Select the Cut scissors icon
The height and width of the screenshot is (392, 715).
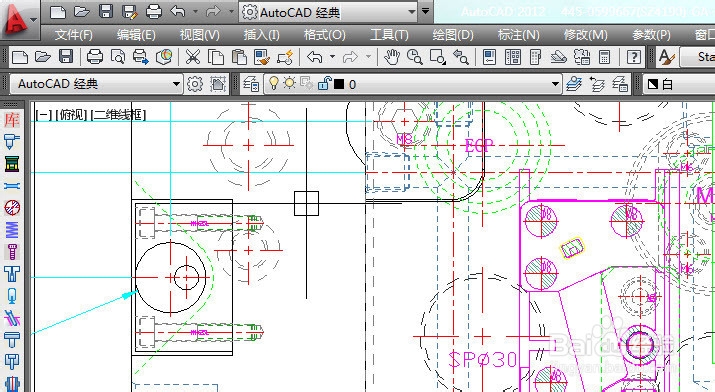click(193, 57)
